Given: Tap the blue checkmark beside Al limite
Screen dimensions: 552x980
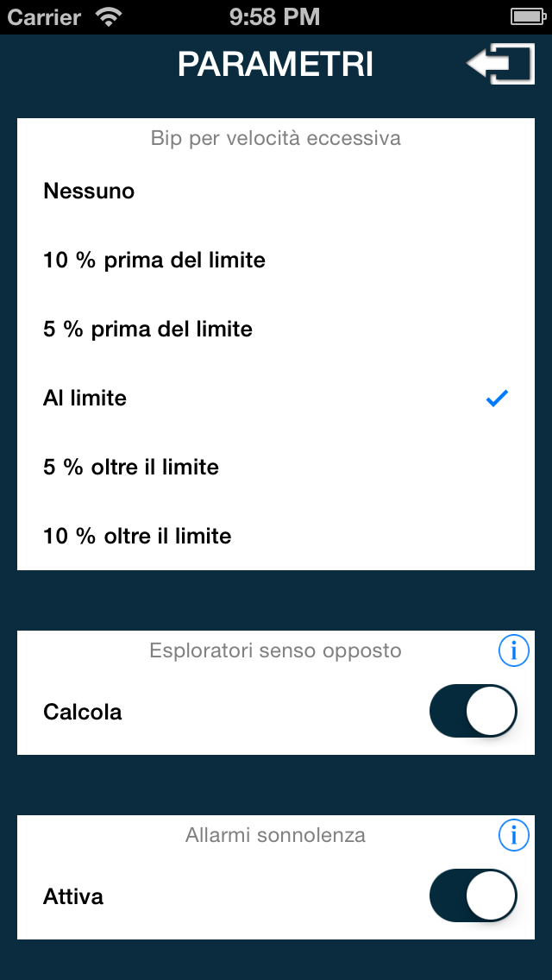Looking at the screenshot, I should point(497,399).
